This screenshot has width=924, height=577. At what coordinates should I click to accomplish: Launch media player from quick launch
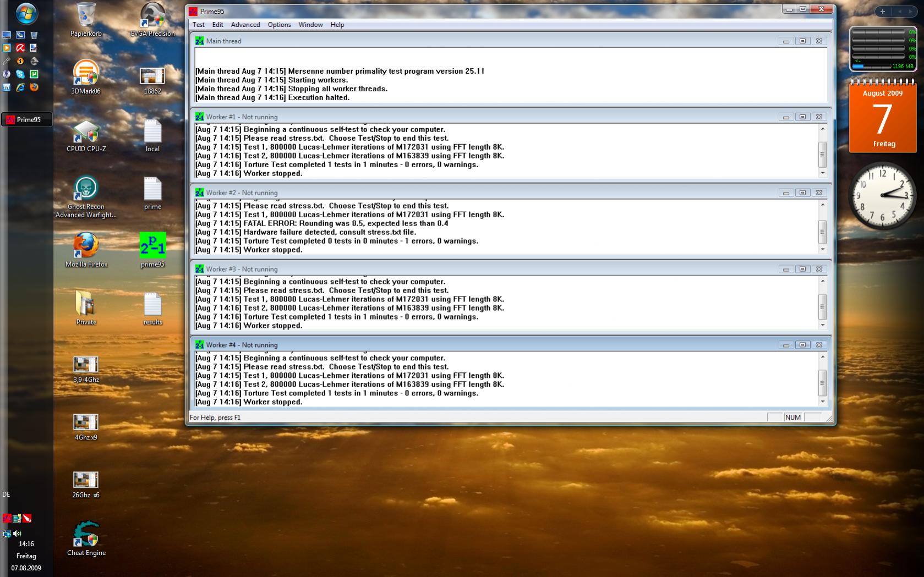[x=7, y=48]
